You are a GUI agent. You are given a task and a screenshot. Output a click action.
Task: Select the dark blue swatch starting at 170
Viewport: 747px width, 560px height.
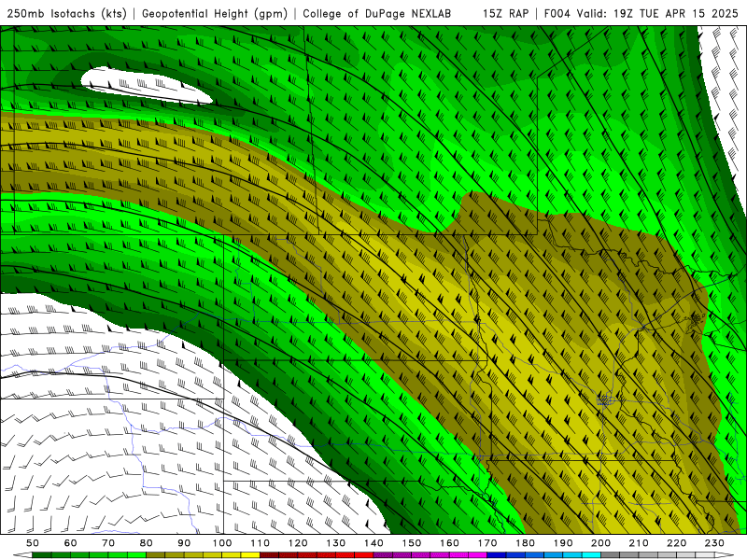(497, 555)
